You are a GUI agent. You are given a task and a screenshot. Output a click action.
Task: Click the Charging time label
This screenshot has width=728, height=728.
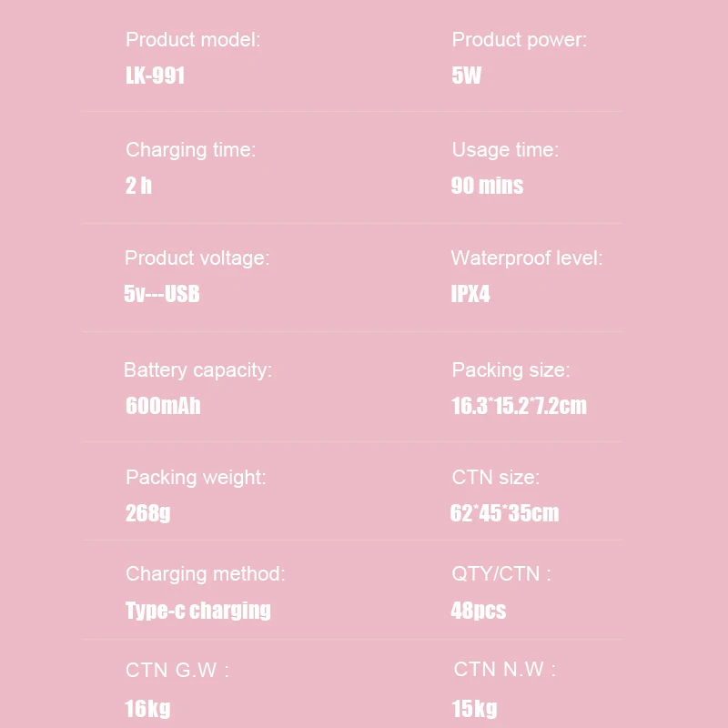(x=191, y=150)
